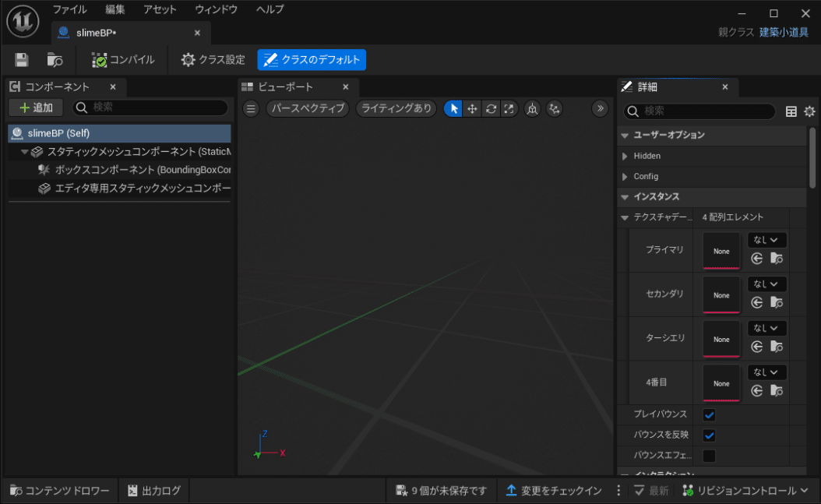Click the セカンダリ None texture thumbnail
821x504 pixels.
[x=721, y=295]
